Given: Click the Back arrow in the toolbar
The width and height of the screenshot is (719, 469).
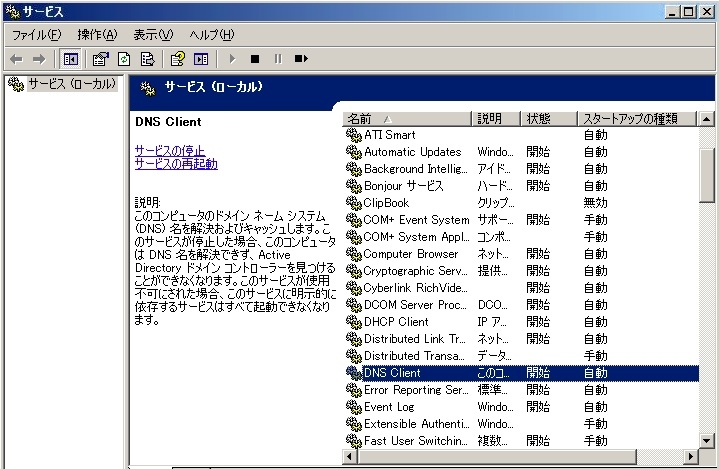Looking at the screenshot, I should coord(16,59).
